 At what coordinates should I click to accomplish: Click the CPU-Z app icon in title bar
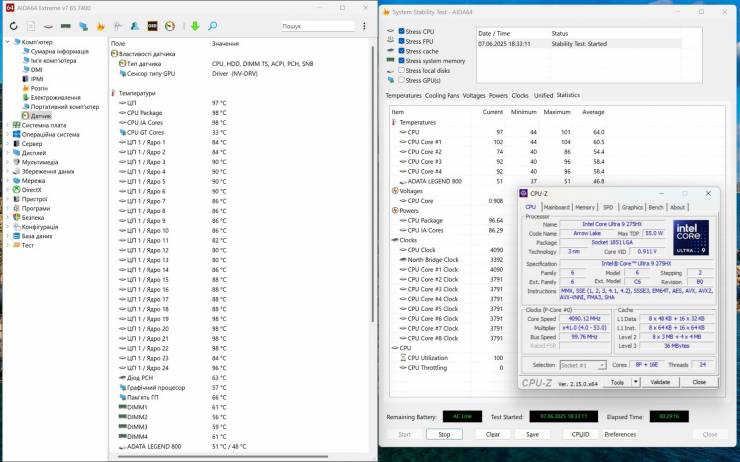[x=523, y=193]
